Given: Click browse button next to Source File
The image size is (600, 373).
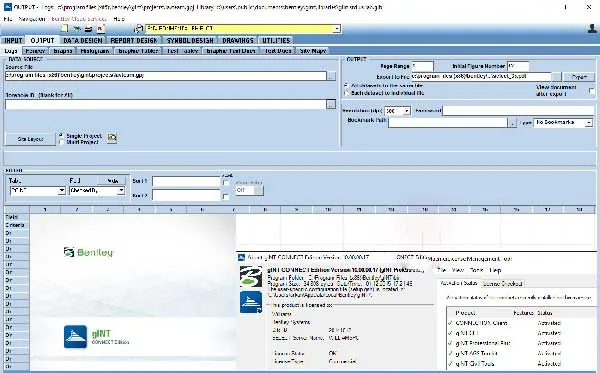Looking at the screenshot, I should coord(331,76).
